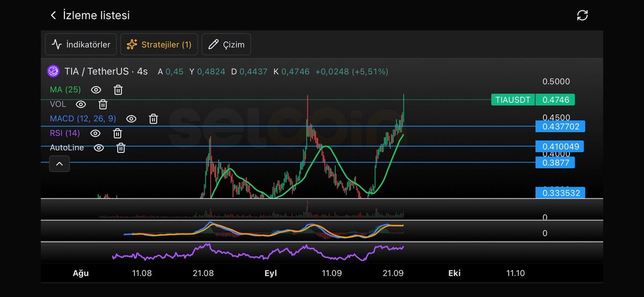Screen dimensions: 644x297
Task: Click the 21.08 date on time axis
Action: click(203, 273)
